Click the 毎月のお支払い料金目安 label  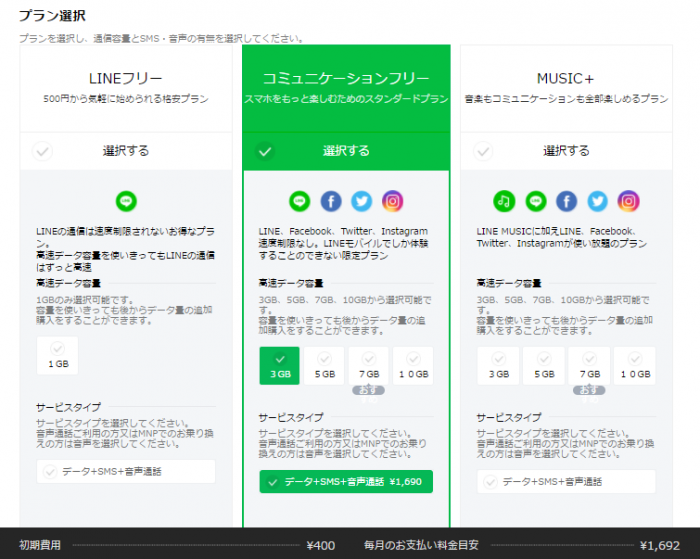pyautogui.click(x=421, y=545)
